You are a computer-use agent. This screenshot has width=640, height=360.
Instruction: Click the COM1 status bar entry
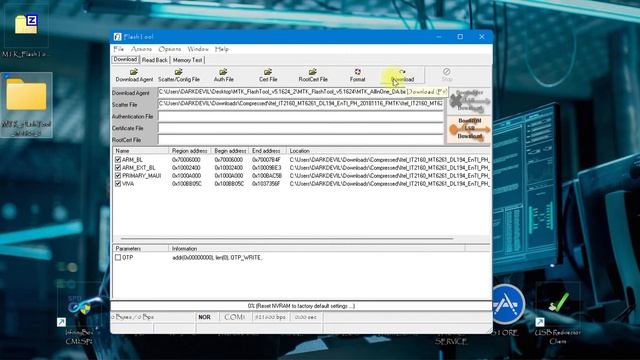tap(234, 317)
